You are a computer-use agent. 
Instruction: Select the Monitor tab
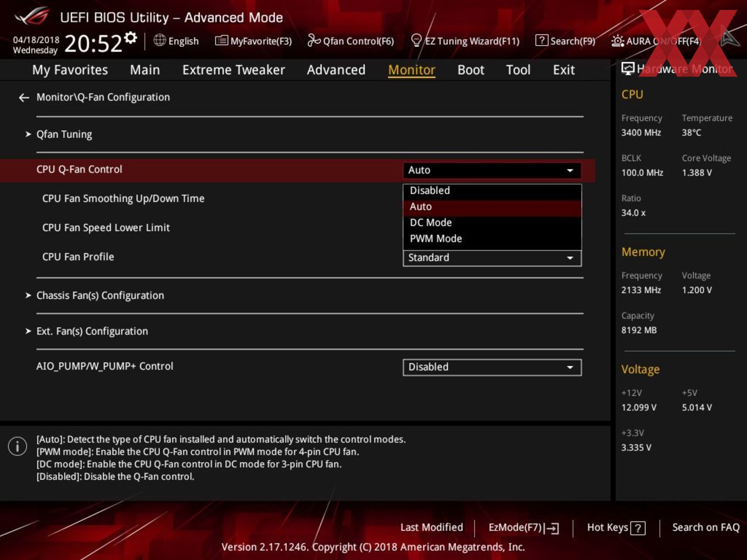412,70
